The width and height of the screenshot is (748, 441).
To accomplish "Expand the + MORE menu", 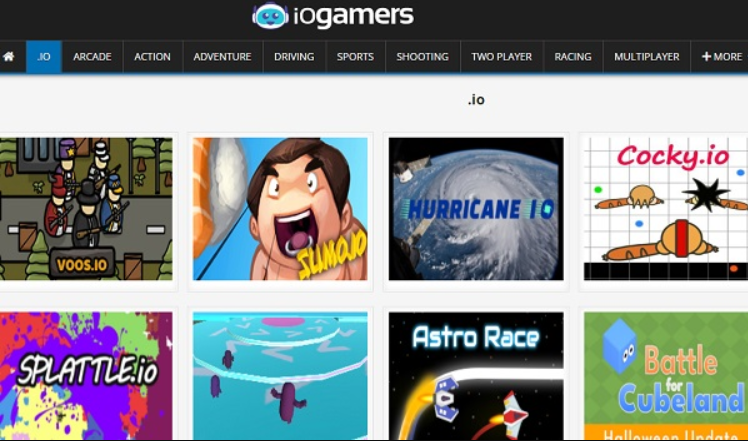I will tap(721, 57).
